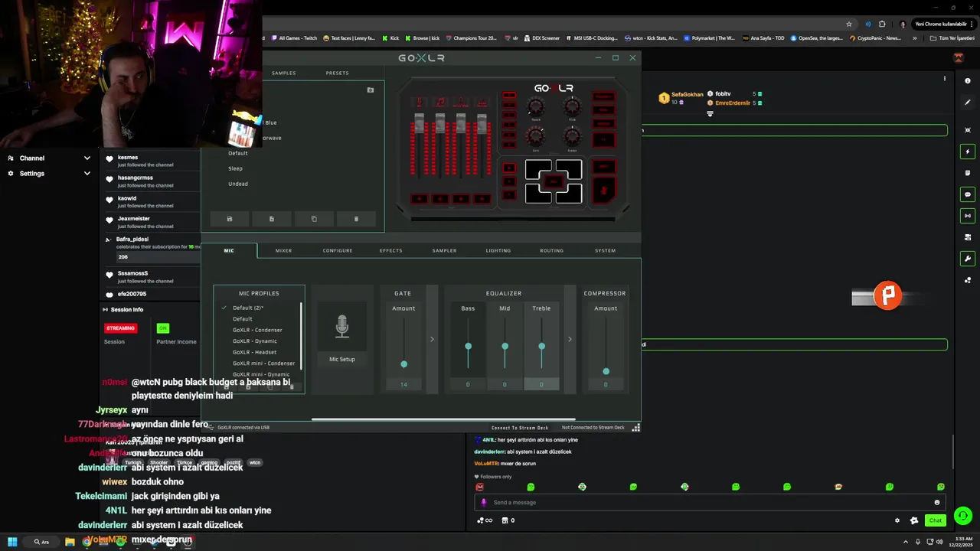Click the Send a message input field
980x551 pixels.
(709, 503)
